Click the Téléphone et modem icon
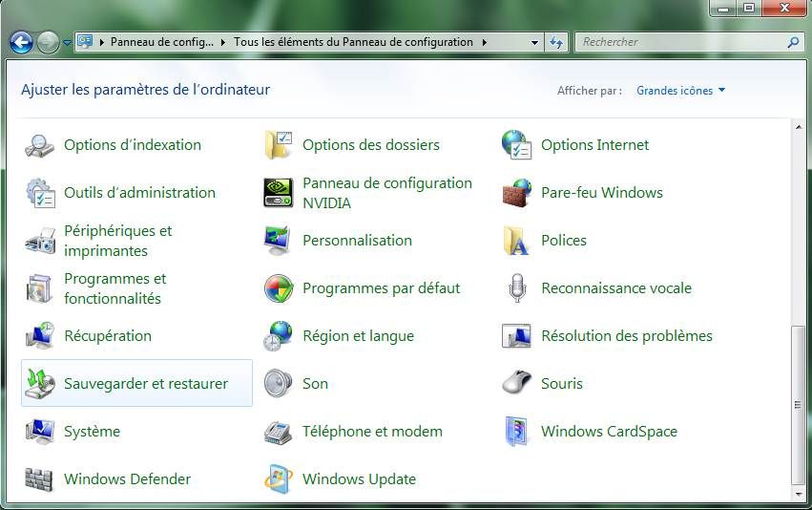 click(x=278, y=432)
